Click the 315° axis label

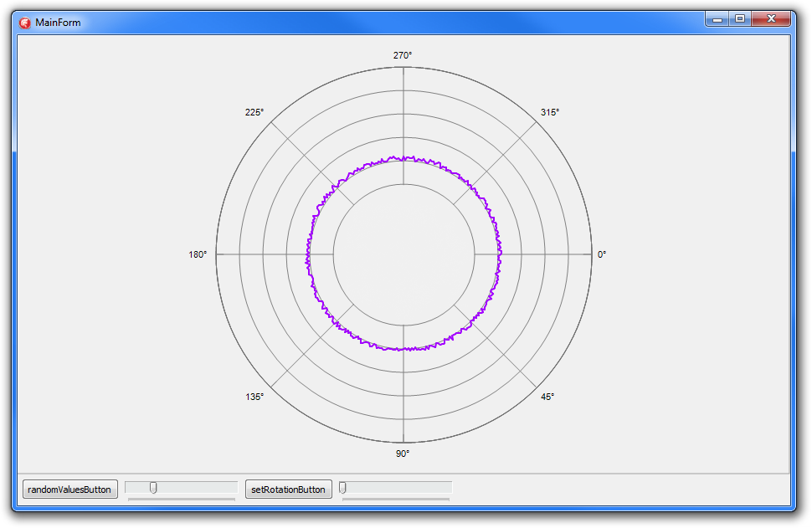coord(550,112)
